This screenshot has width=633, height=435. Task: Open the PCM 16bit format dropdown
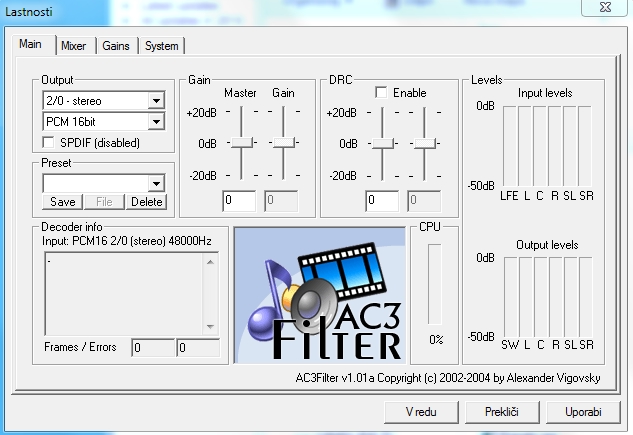[x=104, y=121]
